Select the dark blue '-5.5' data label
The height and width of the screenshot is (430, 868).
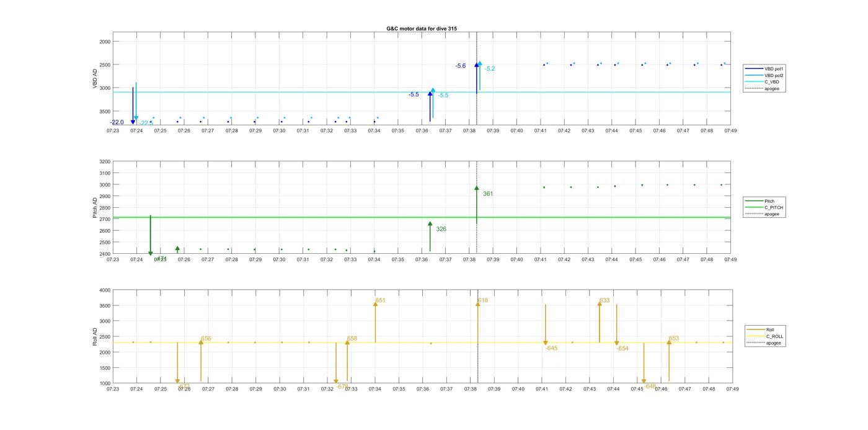coord(414,94)
